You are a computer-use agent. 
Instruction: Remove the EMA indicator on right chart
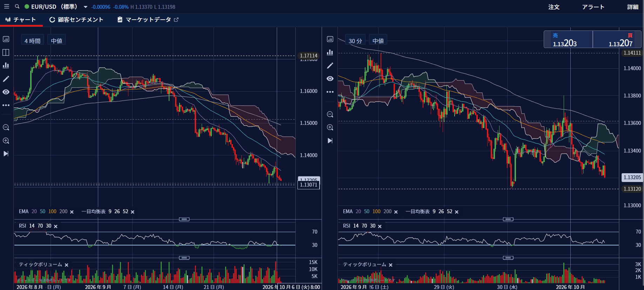tap(396, 212)
